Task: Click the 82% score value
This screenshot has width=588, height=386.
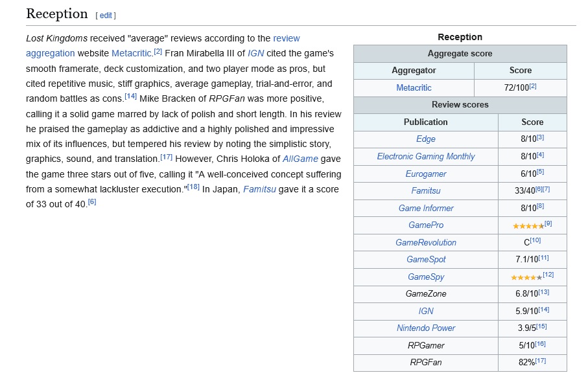Action: point(526,363)
